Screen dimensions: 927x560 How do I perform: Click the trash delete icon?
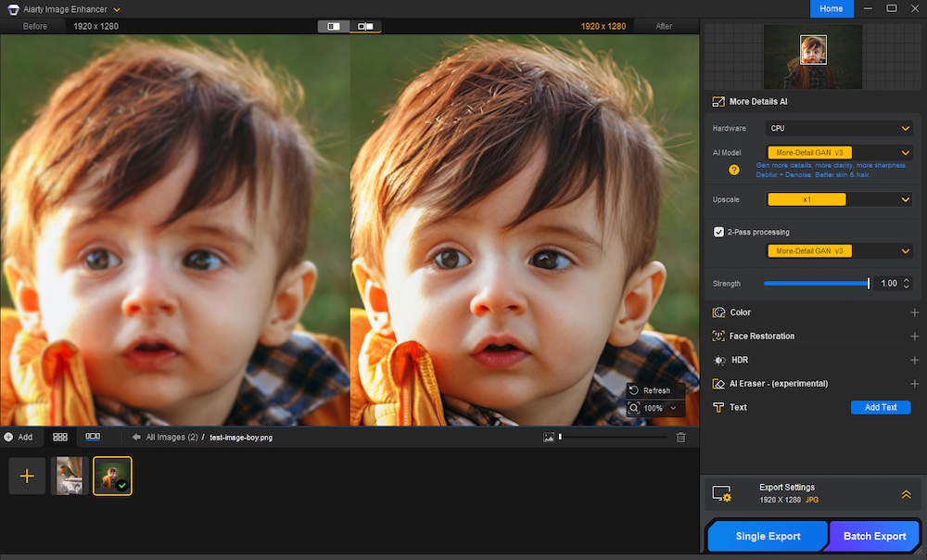point(681,437)
